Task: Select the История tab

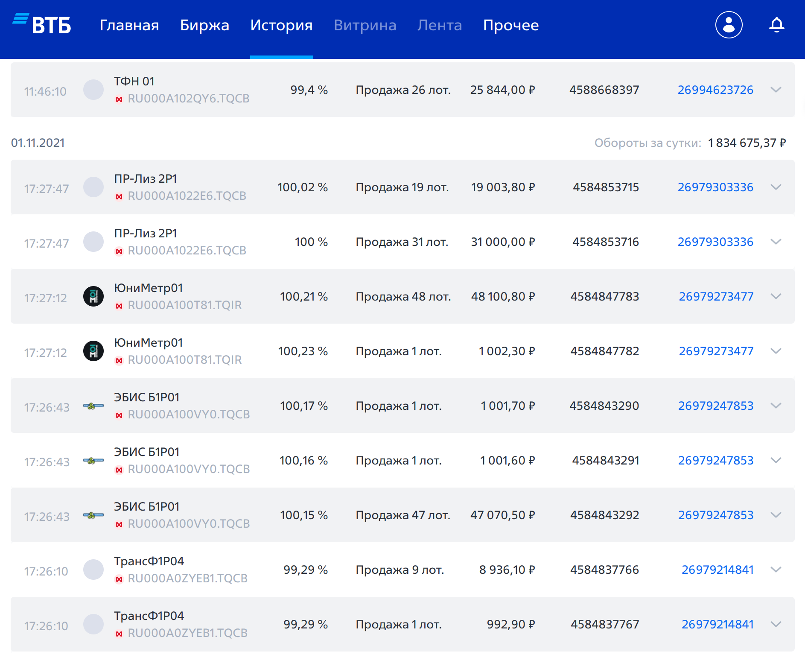Action: point(281,25)
